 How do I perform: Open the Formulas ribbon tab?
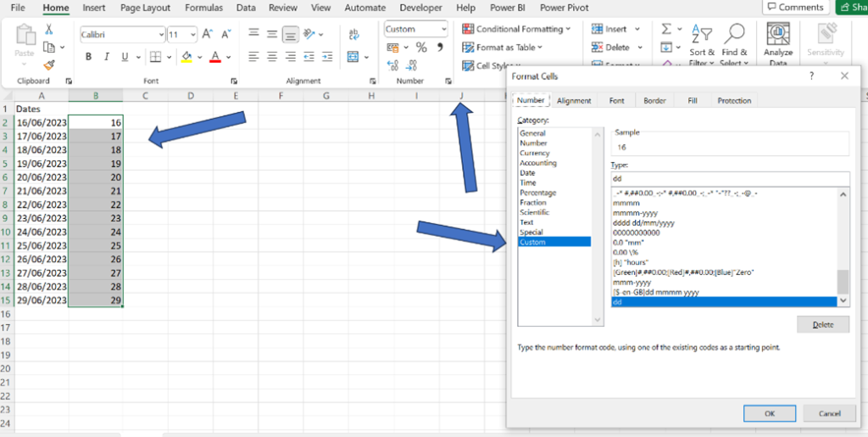coord(203,8)
